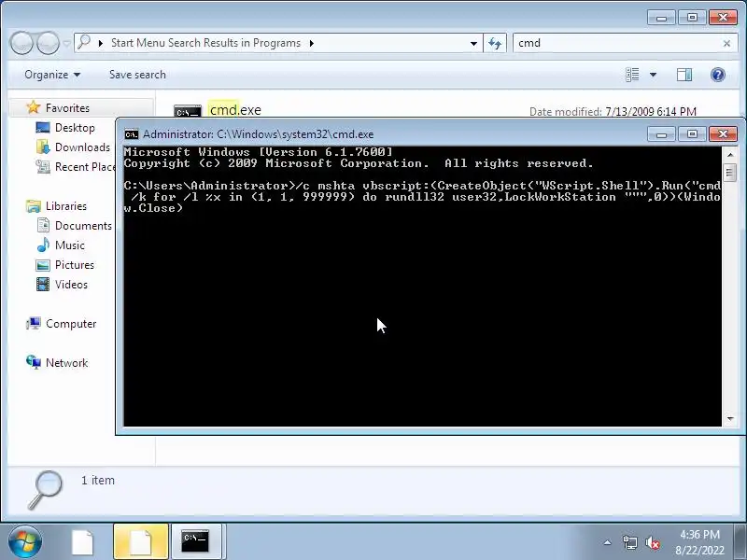Select Computer in the navigation pane

(x=71, y=324)
